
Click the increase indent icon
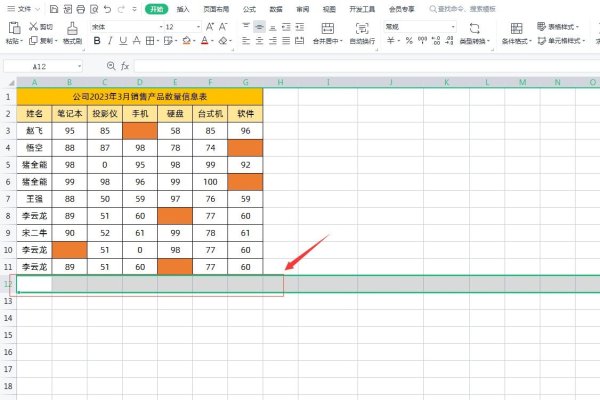300,26
